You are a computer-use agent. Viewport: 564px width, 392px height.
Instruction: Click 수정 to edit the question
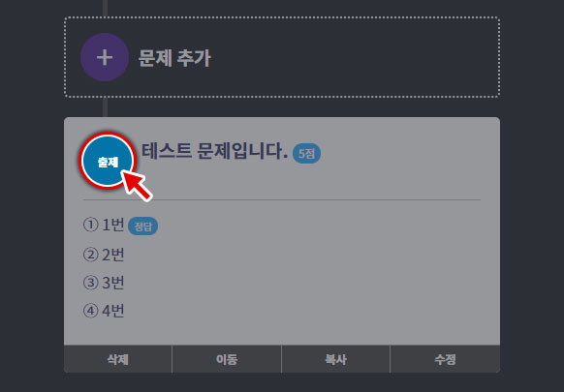445,359
